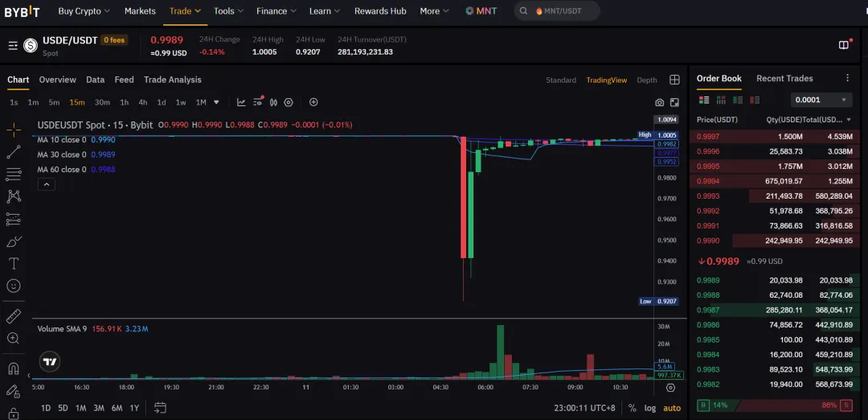Image resolution: width=868 pixels, height=420 pixels.
Task: Open the chart settings gear icon
Action: coord(289,102)
